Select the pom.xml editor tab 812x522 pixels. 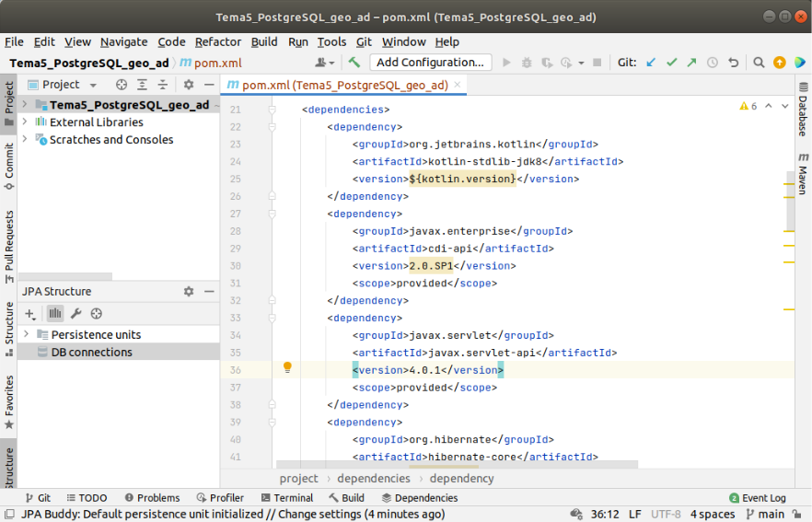344,85
